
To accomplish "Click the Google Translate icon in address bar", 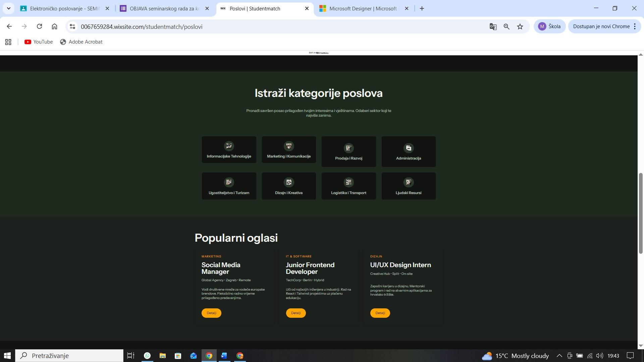I will [x=493, y=26].
